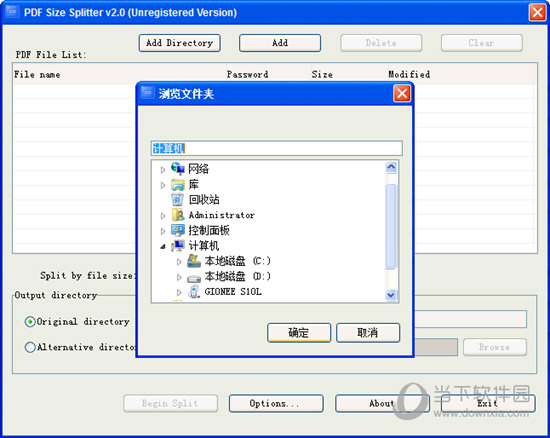Viewport: 550px width, 438px height.
Task: Expand the 控制面板 tree node
Action: [163, 231]
